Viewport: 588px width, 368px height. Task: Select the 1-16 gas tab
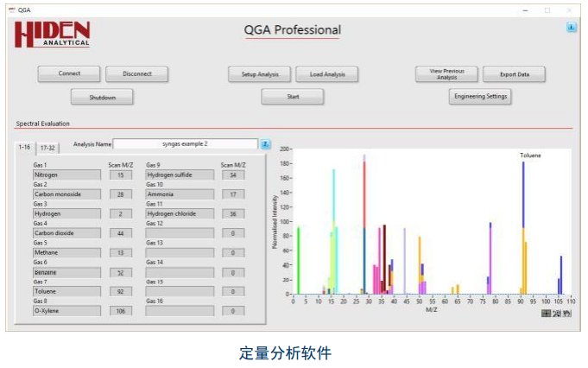(x=25, y=148)
